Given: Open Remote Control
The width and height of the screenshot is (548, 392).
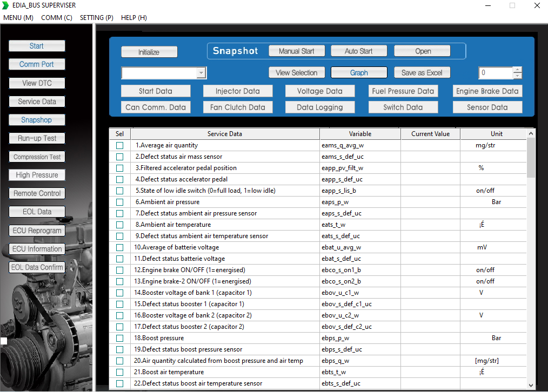Looking at the screenshot, I should [x=37, y=193].
